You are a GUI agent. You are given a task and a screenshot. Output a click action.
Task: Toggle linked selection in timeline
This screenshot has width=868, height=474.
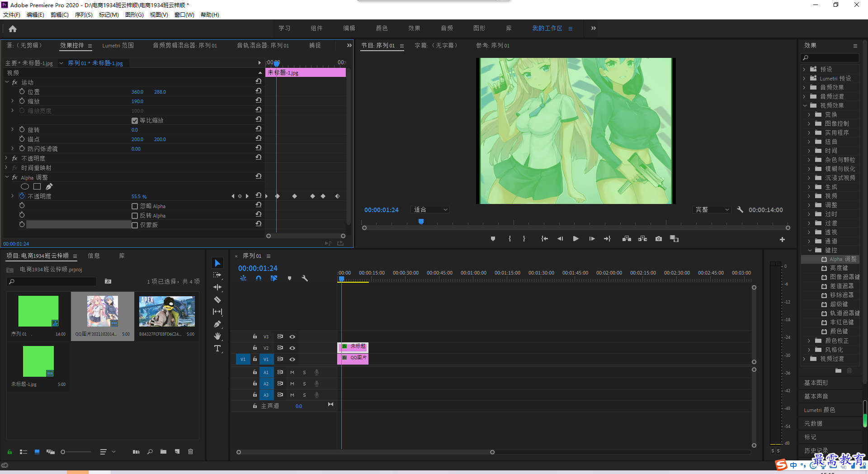pos(274,279)
